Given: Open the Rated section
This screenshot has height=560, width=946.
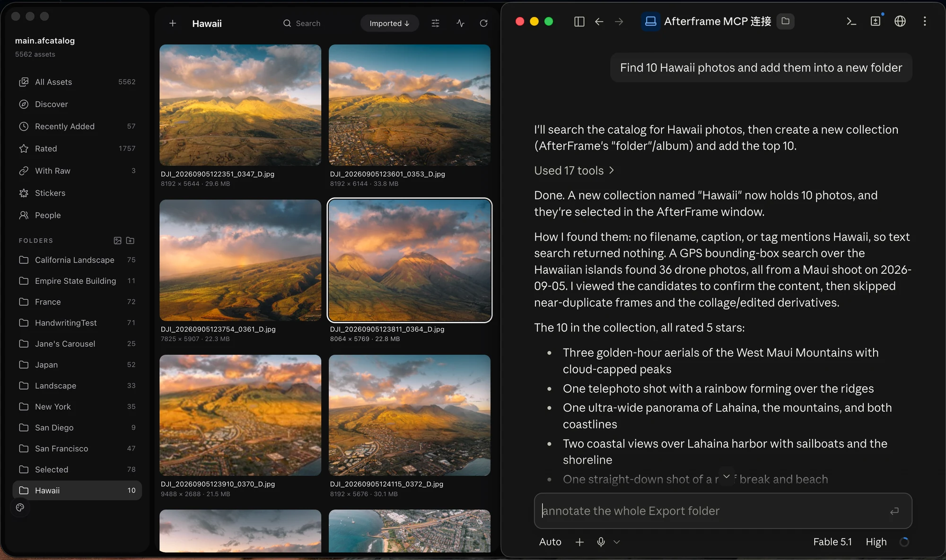Looking at the screenshot, I should click(x=77, y=149).
